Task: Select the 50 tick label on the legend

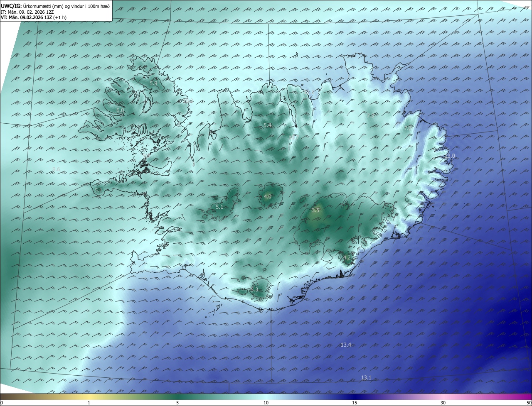Action: [x=529, y=403]
